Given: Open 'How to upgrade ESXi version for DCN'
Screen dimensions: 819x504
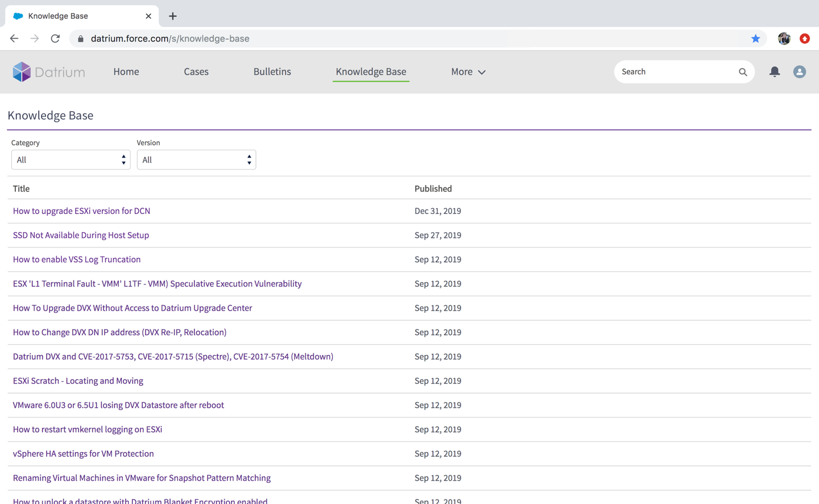Looking at the screenshot, I should (x=81, y=211).
